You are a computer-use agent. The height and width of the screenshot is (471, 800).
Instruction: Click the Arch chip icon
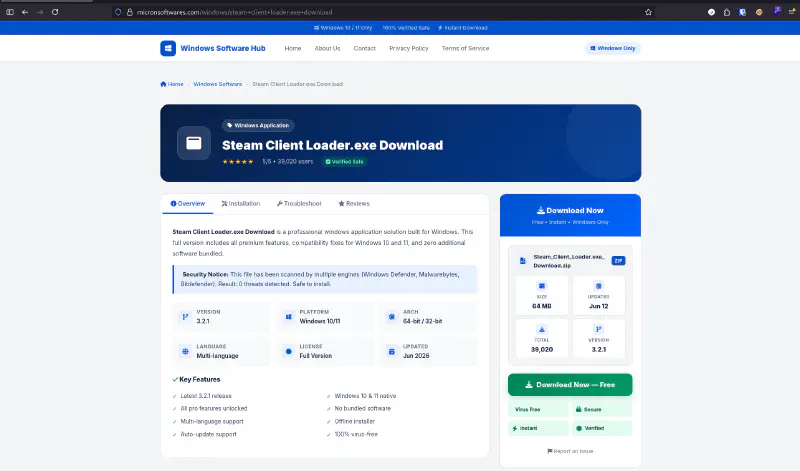click(x=391, y=316)
